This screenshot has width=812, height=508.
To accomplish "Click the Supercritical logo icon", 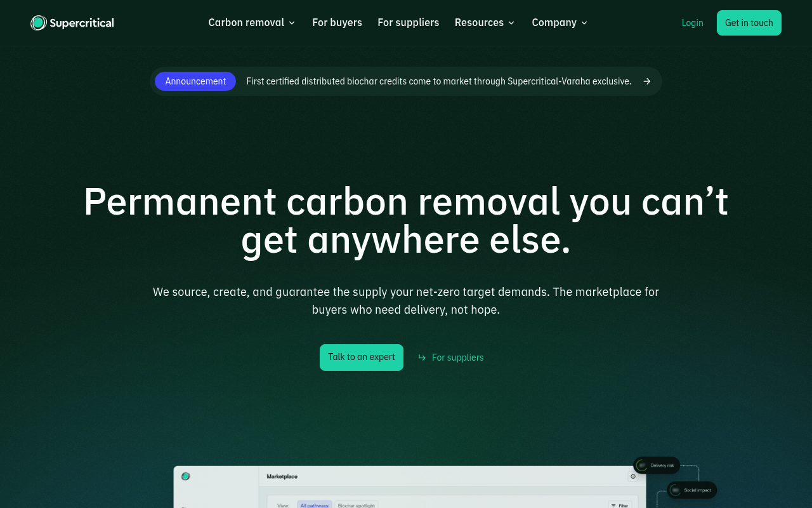I will coord(39,23).
